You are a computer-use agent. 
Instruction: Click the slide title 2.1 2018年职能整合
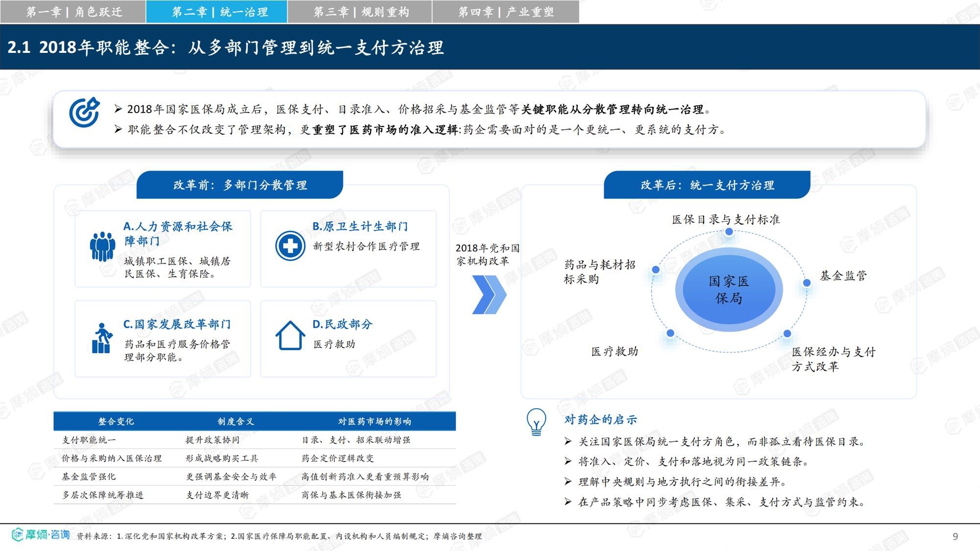tap(225, 48)
